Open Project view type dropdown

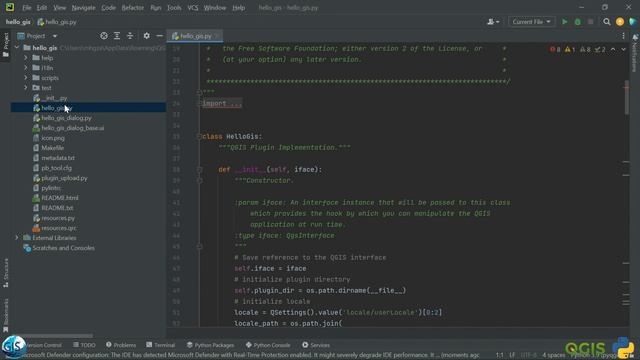click(x=37, y=36)
